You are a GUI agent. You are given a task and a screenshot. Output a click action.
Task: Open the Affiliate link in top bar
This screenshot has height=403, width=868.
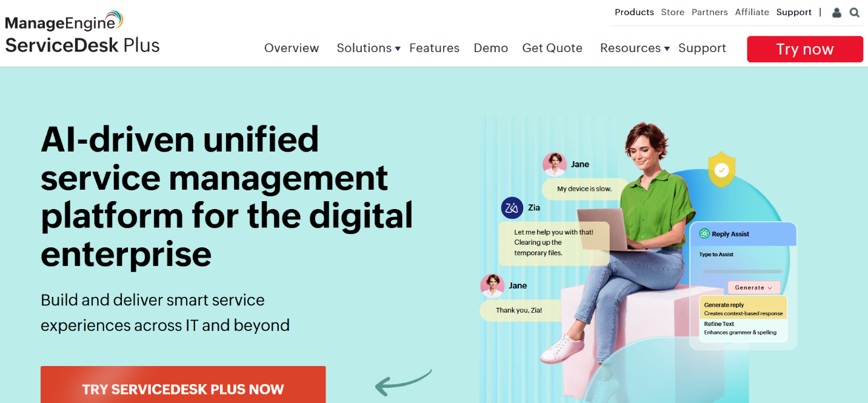[x=752, y=12]
